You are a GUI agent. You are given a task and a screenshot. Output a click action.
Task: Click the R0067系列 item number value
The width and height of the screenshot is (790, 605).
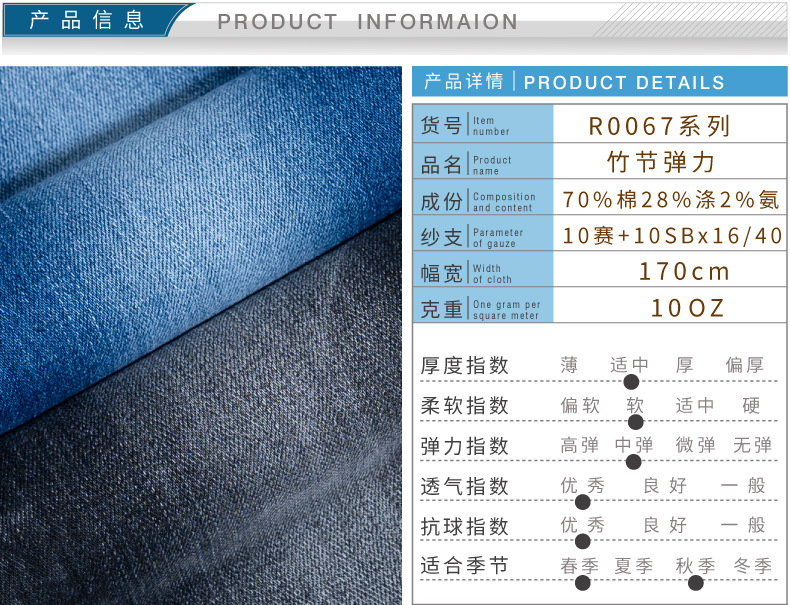pos(659,126)
